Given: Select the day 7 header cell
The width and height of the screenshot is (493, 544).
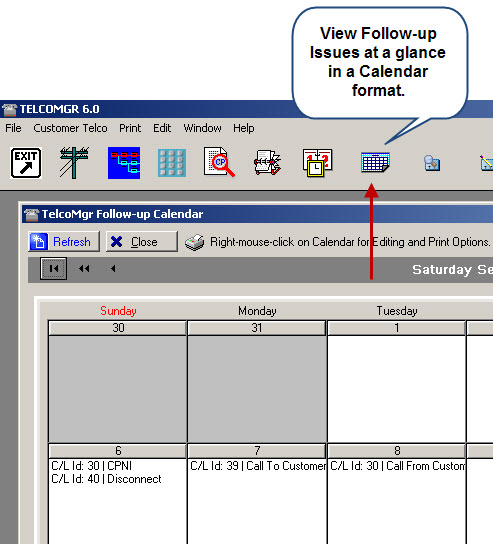Looking at the screenshot, I should coord(257,451).
